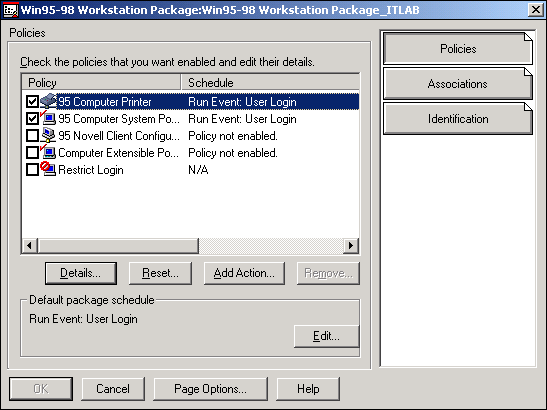Switch to the Associations tab
This screenshot has width=547, height=410.
pos(458,84)
